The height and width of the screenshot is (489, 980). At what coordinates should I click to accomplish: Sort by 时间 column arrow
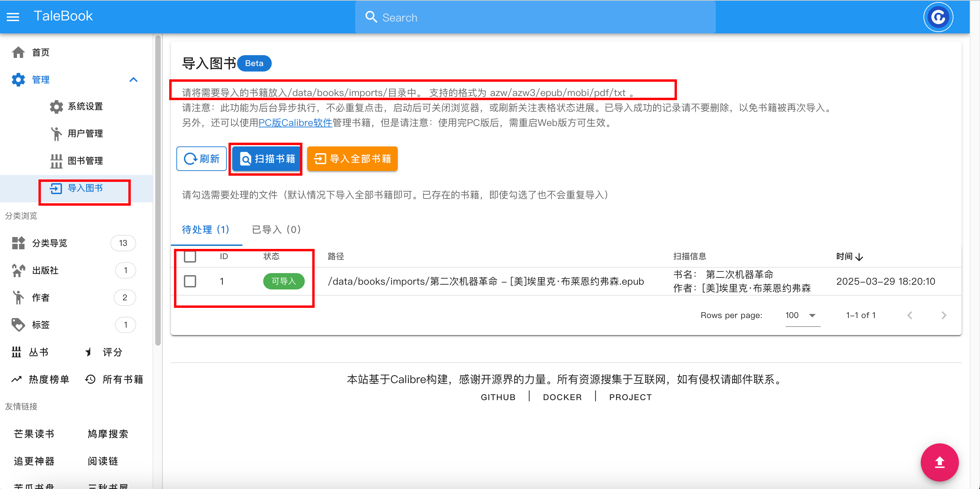click(x=859, y=257)
